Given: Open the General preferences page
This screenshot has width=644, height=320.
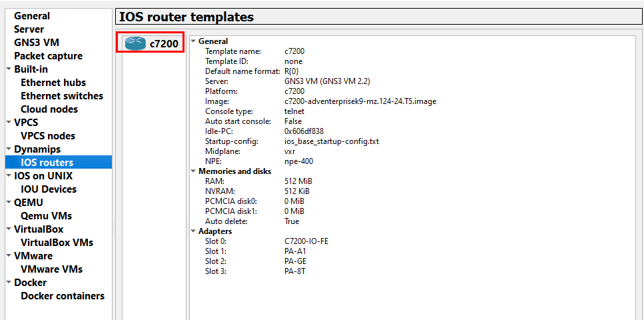Looking at the screenshot, I should click(32, 16).
